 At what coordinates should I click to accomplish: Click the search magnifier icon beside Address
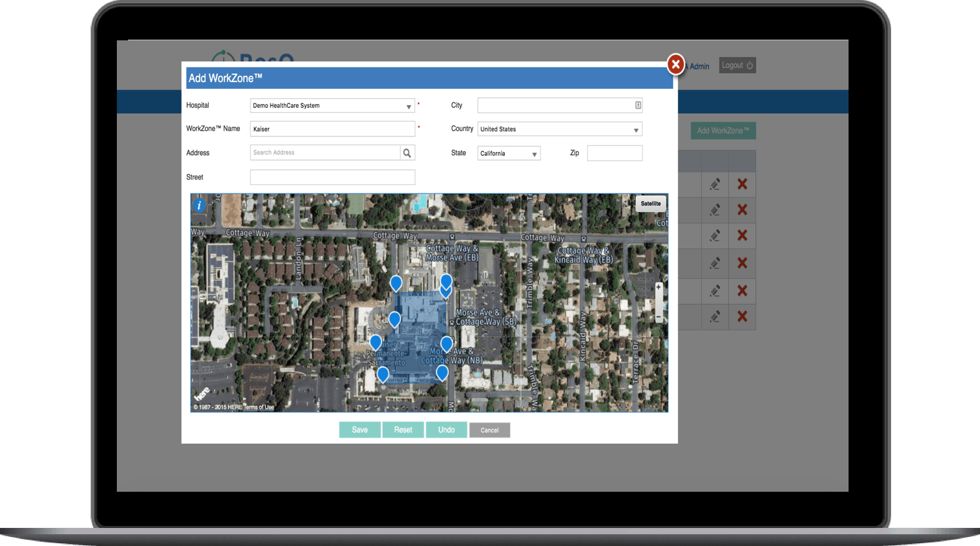(408, 153)
